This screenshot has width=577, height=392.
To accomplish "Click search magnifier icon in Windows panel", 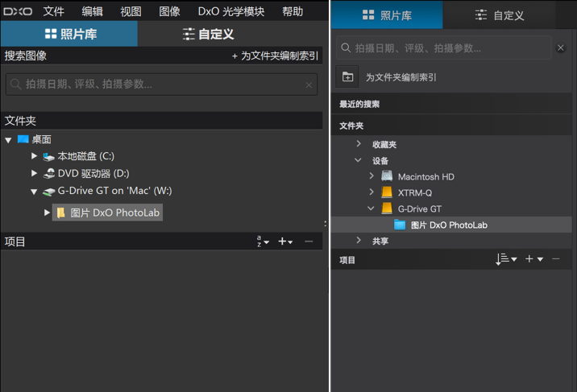I will pos(15,85).
